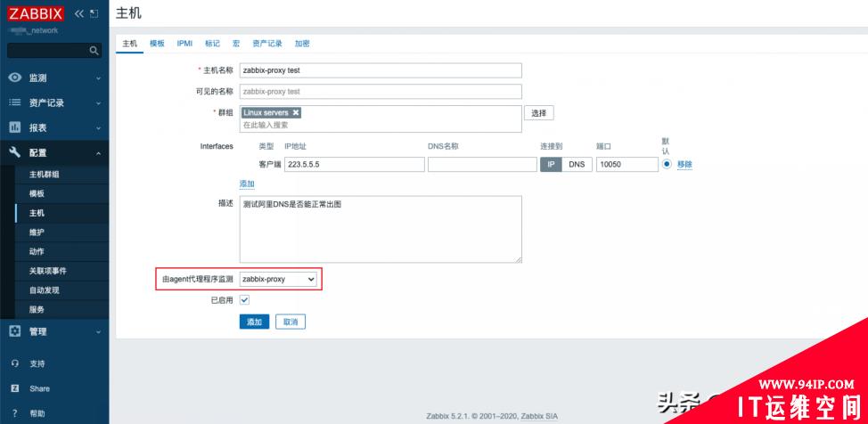The image size is (868, 424).
Task: Click the search magnifier icon
Action: [x=94, y=51]
